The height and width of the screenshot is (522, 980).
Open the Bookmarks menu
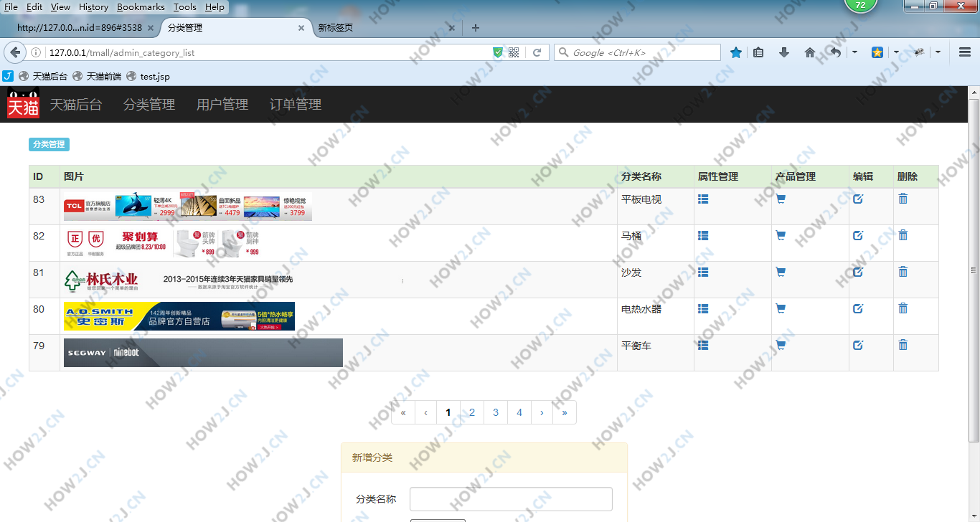tap(141, 6)
